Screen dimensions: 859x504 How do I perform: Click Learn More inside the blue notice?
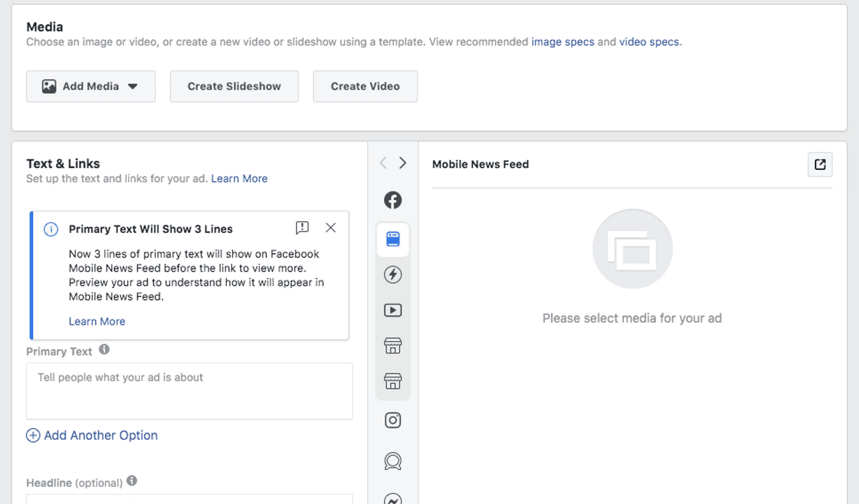pos(97,321)
